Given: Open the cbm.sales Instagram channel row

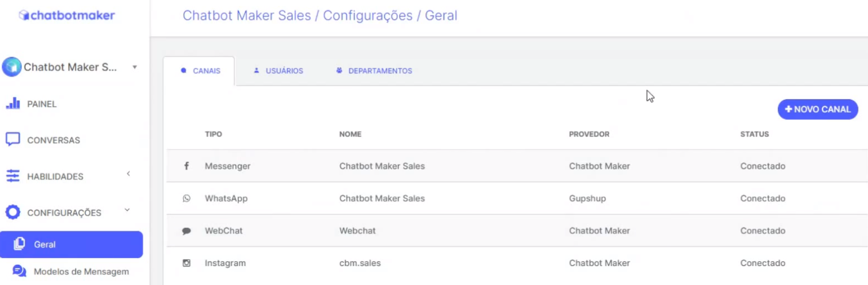Looking at the screenshot, I should (517, 263).
